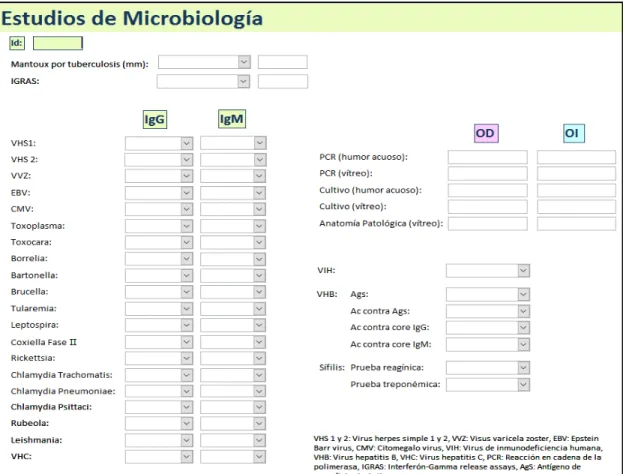Click the Sífilis: label
The width and height of the screenshot is (623, 474).
point(332,367)
